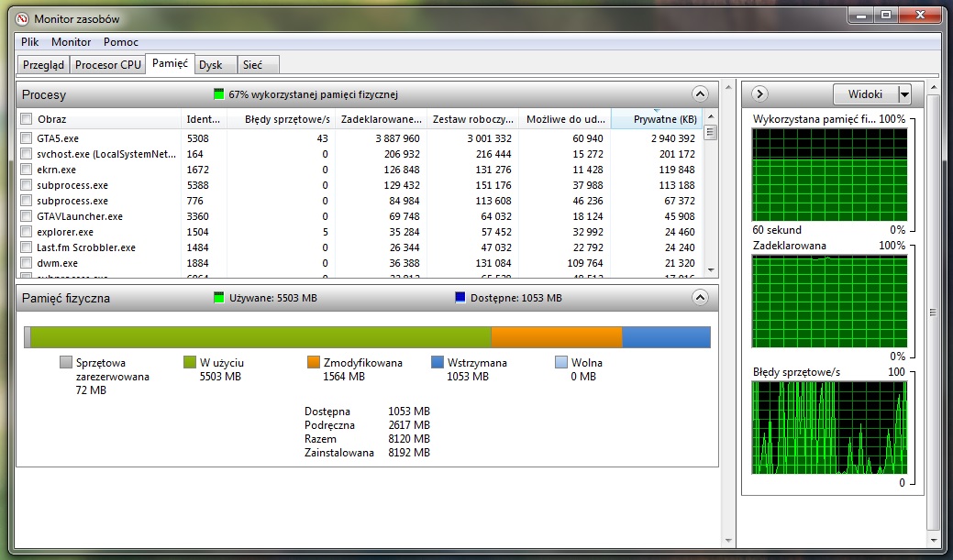Sort by the Zestaw roboczy... column header
This screenshot has height=560, width=953.
(x=473, y=119)
